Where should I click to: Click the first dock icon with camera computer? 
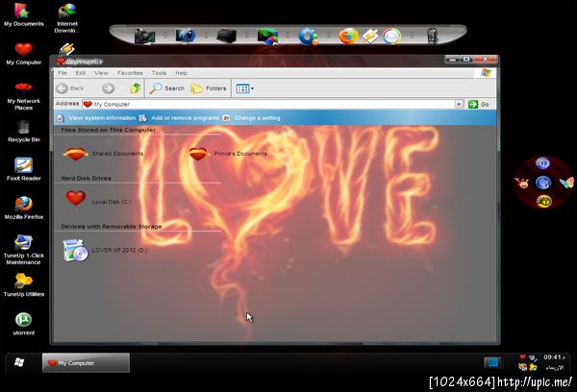tap(144, 37)
